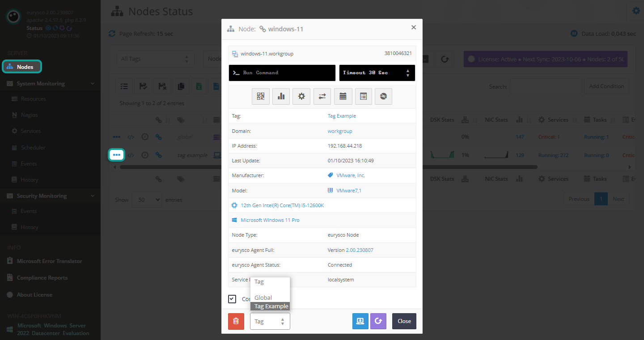Open the show 50 entries dropdown
Screen dimensions: 644x340
147,200
